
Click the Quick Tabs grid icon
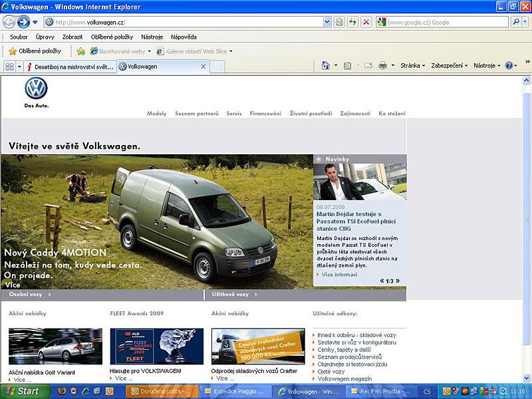(9, 66)
